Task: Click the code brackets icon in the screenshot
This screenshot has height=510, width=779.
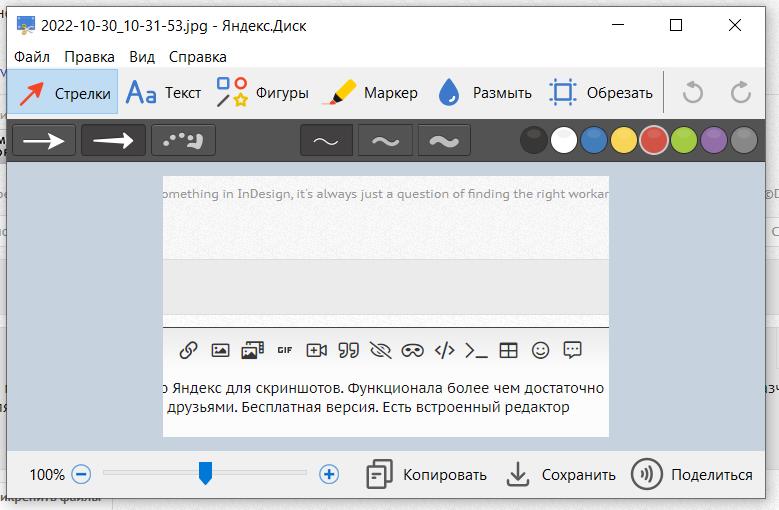Action: coord(445,351)
